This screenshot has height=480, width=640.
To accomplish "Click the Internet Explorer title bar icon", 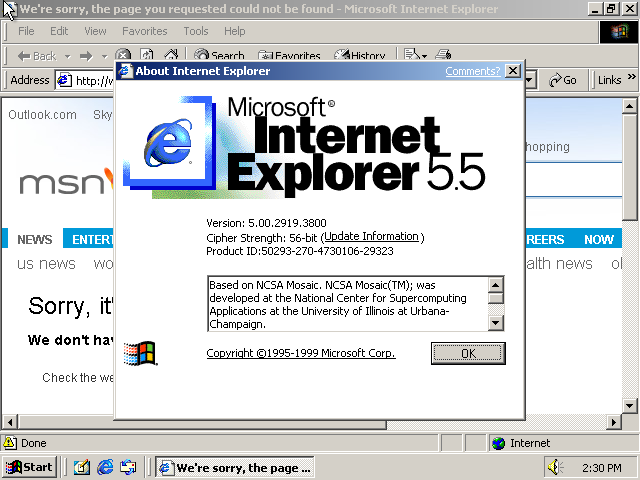I will coord(9,9).
